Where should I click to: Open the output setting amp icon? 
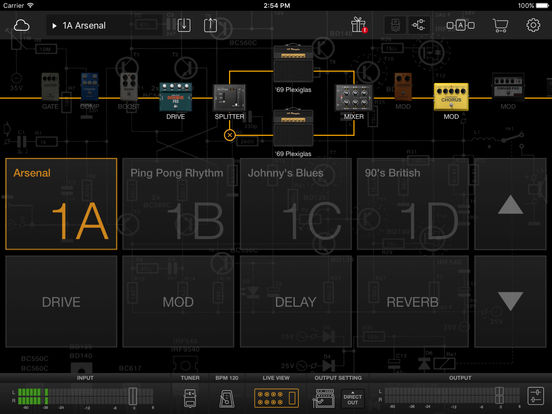click(323, 398)
